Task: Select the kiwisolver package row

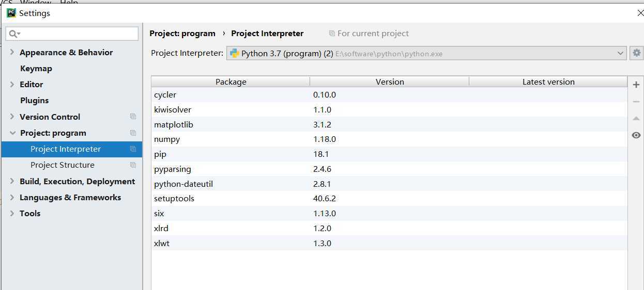Action: 389,110
